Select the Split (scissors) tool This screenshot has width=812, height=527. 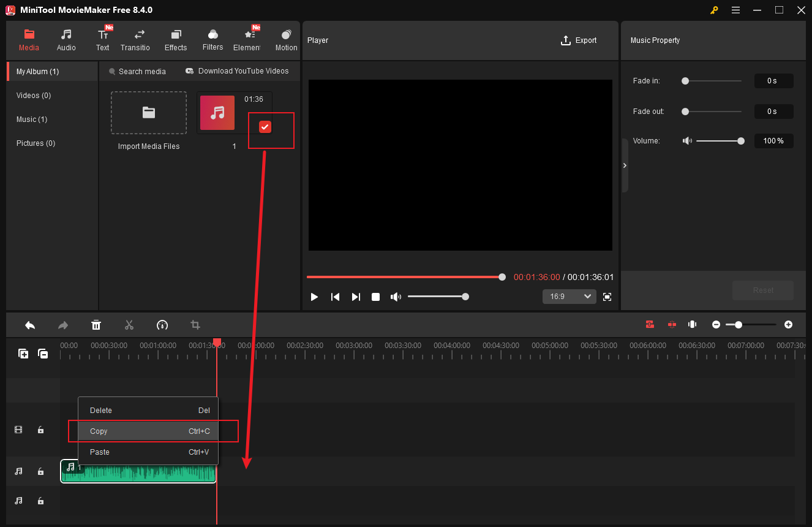(x=129, y=325)
